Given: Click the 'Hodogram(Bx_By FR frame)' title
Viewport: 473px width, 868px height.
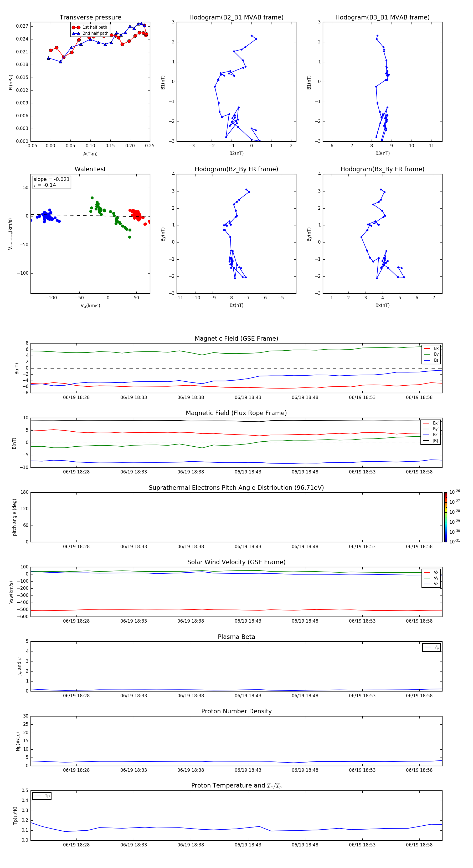Looking at the screenshot, I should pos(382,169).
